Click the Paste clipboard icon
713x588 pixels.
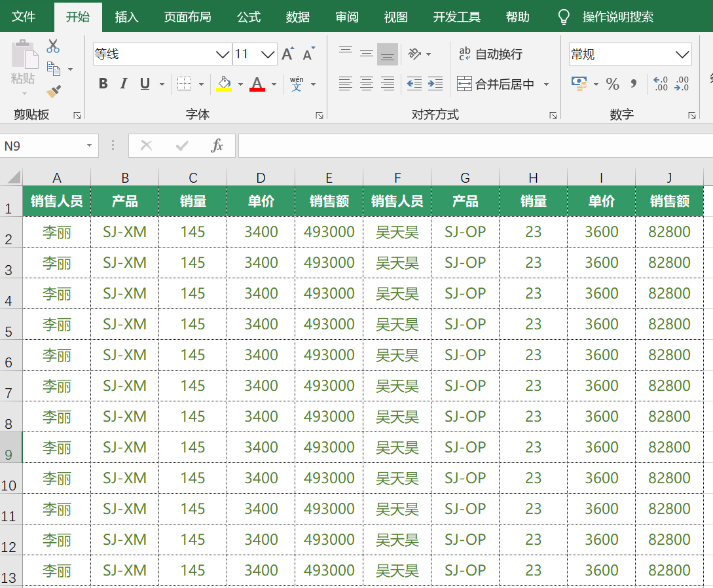[x=25, y=56]
